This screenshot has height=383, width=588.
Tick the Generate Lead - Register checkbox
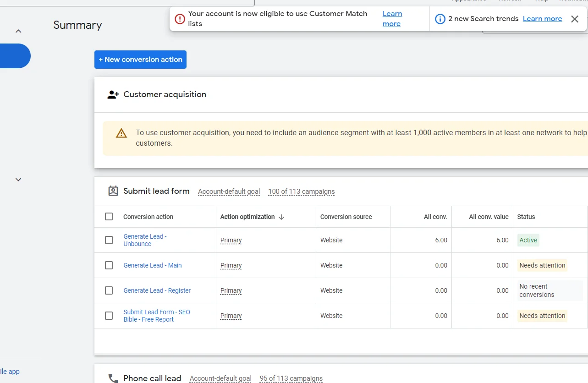pyautogui.click(x=109, y=290)
